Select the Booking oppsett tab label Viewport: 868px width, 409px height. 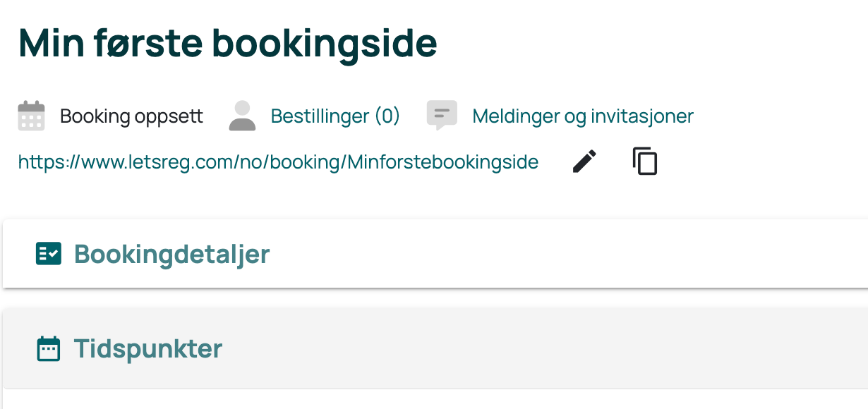coord(131,116)
